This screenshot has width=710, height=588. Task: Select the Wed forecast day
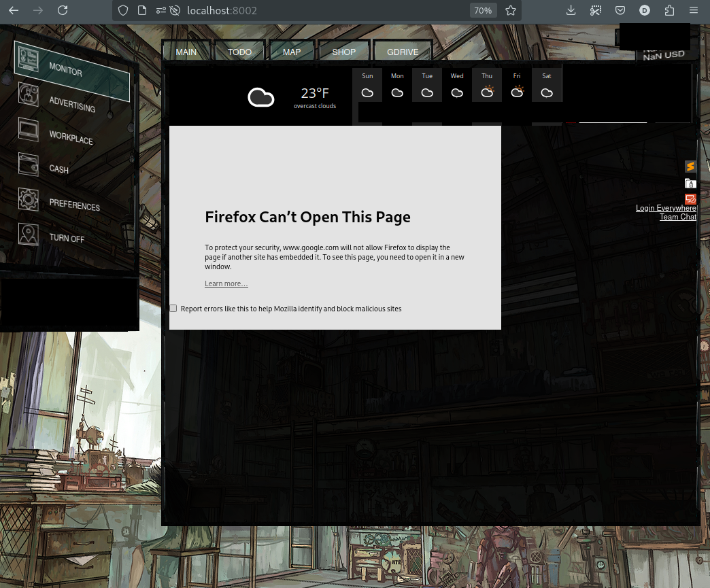(x=457, y=85)
